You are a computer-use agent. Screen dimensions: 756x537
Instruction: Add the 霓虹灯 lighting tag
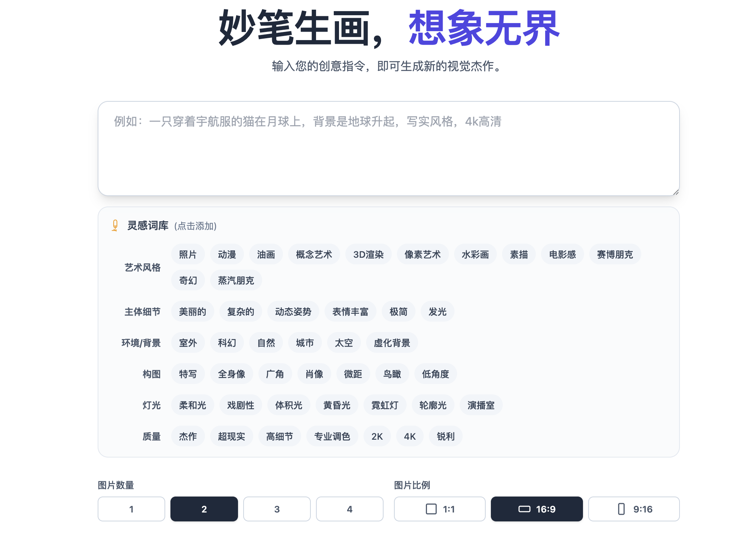[x=385, y=405]
